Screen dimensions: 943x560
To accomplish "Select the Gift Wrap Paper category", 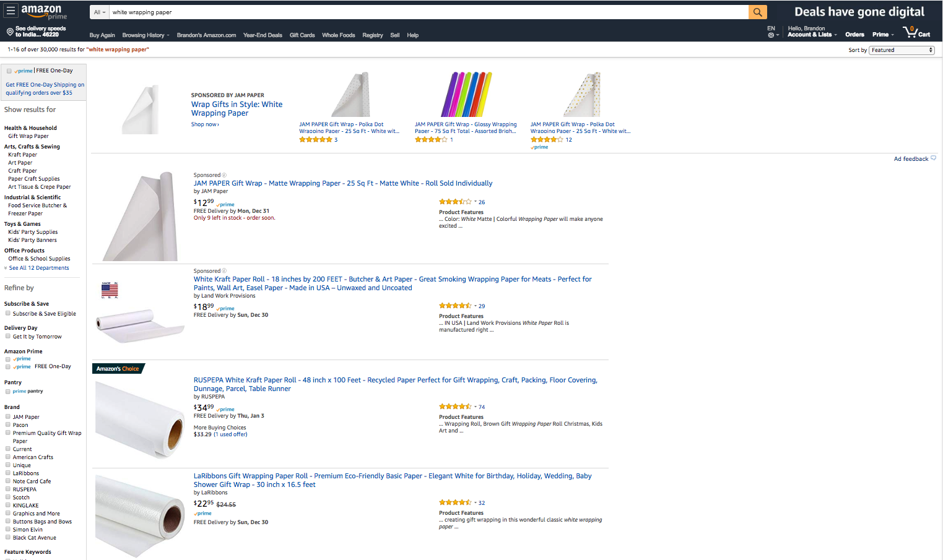I will [28, 136].
